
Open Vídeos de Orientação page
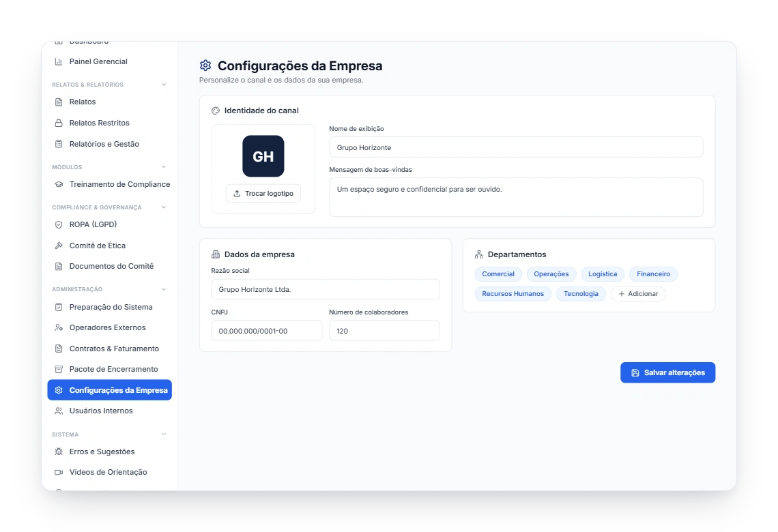(x=110, y=473)
